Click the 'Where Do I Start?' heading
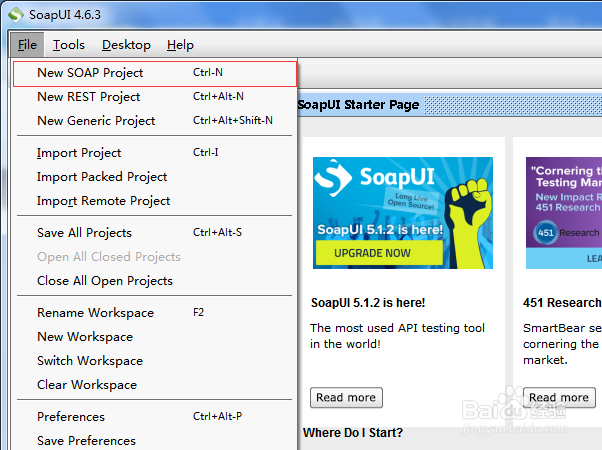Viewport: 602px width, 450px height. pos(353,433)
